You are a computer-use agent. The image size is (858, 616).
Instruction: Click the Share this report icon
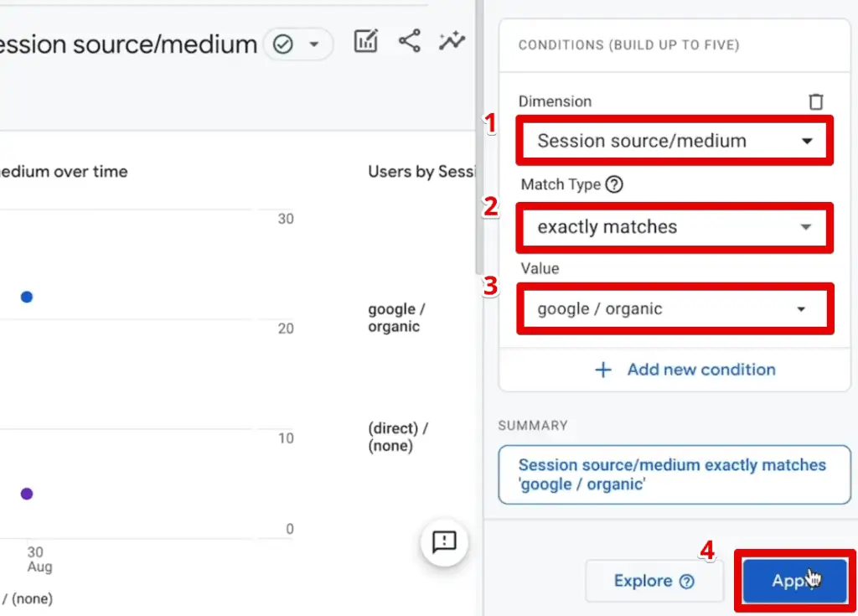[409, 40]
